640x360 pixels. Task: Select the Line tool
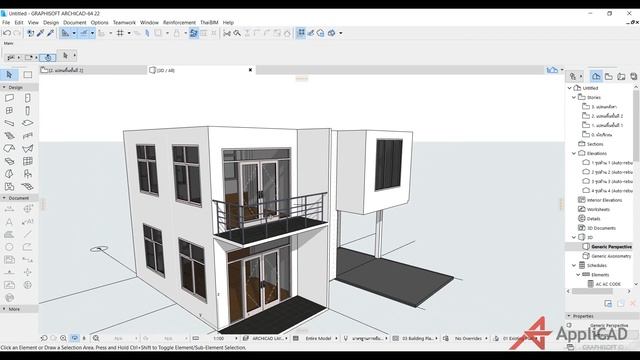coord(28,235)
